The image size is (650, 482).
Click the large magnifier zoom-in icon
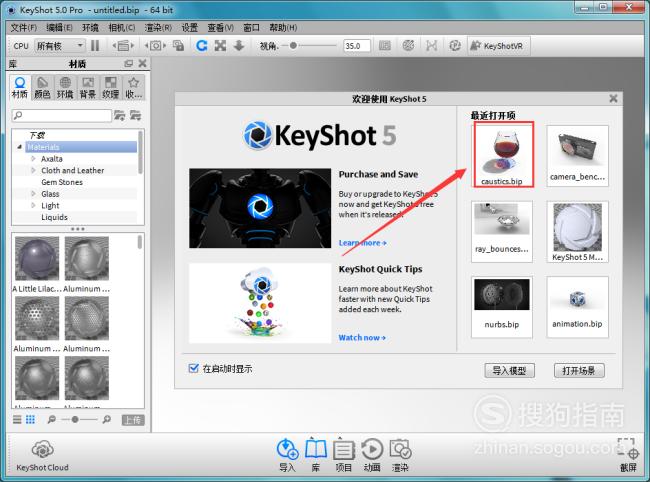(x=107, y=420)
